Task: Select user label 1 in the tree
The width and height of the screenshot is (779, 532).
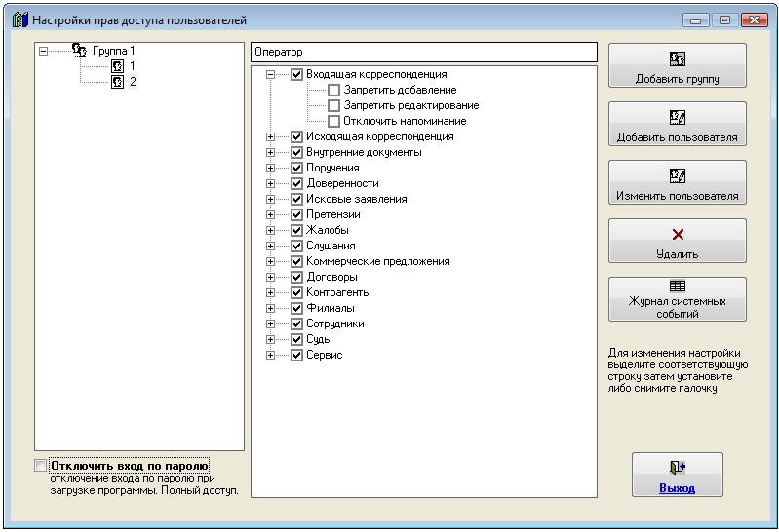Action: click(x=133, y=66)
